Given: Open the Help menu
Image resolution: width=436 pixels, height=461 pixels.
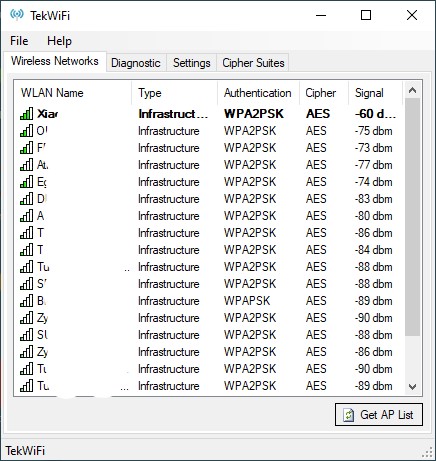Looking at the screenshot, I should click(x=59, y=41).
